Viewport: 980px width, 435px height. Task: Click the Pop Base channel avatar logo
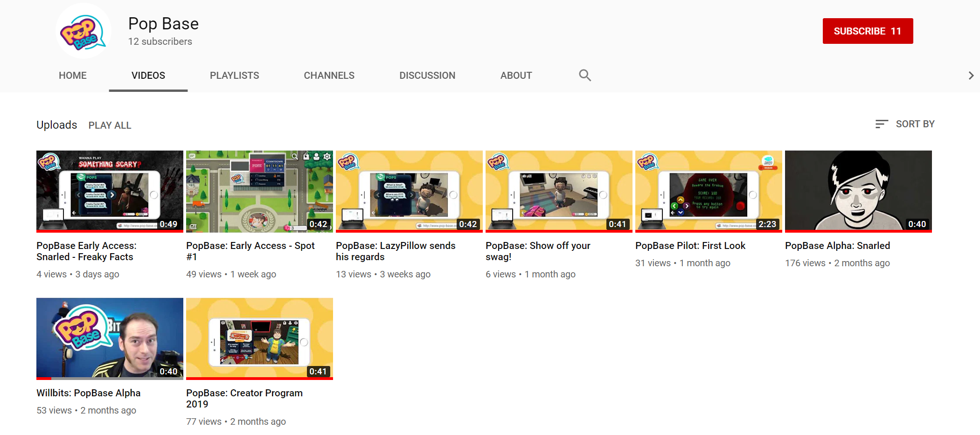(83, 31)
